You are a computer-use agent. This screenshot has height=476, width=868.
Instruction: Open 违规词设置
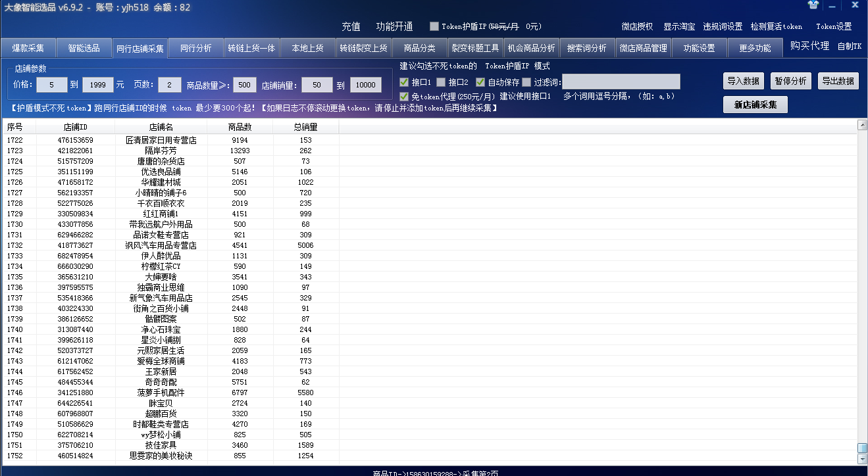click(723, 27)
